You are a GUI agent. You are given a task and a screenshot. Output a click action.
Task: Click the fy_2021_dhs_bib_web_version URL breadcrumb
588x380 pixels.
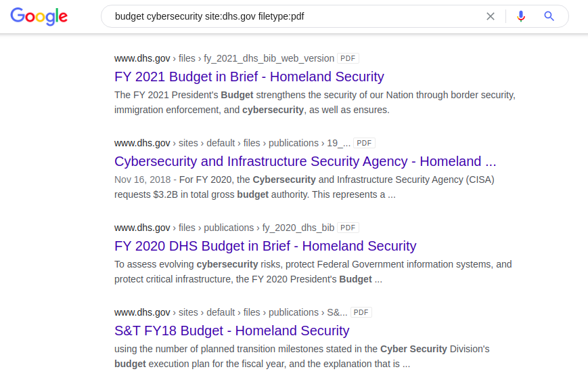click(x=269, y=58)
